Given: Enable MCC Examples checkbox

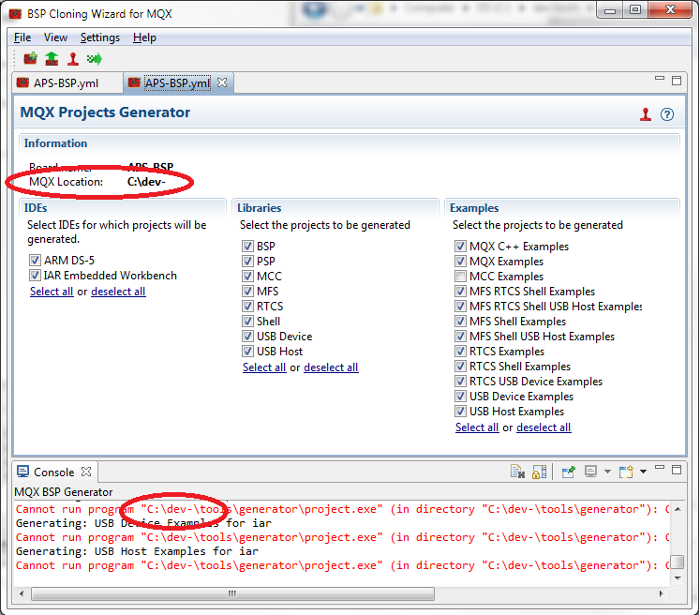Looking at the screenshot, I should tap(460, 276).
